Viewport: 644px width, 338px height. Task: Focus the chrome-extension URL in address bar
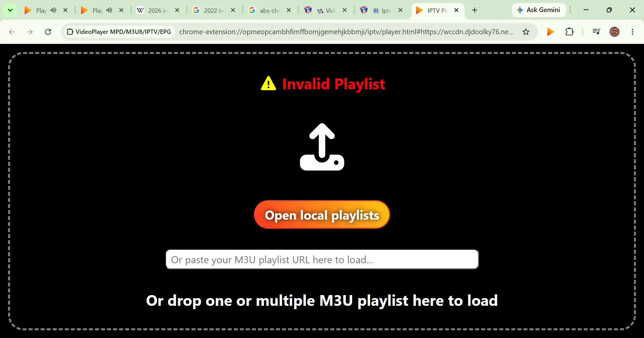346,32
